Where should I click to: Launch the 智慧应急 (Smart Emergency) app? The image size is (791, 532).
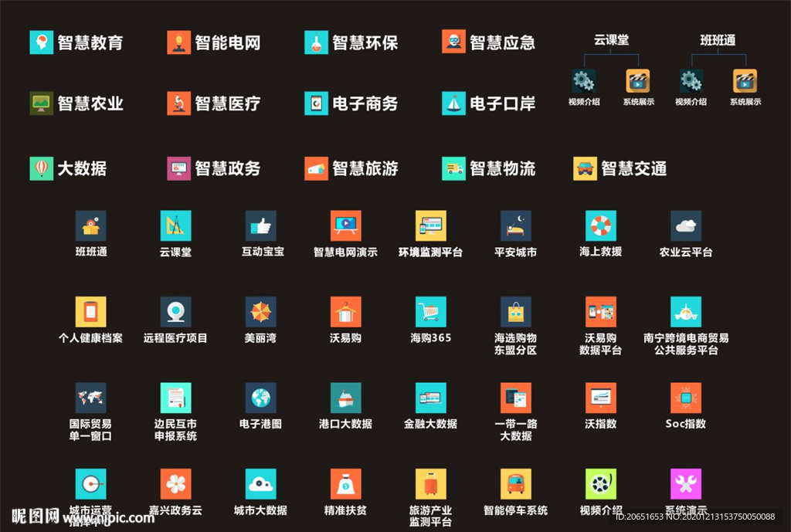point(454,42)
